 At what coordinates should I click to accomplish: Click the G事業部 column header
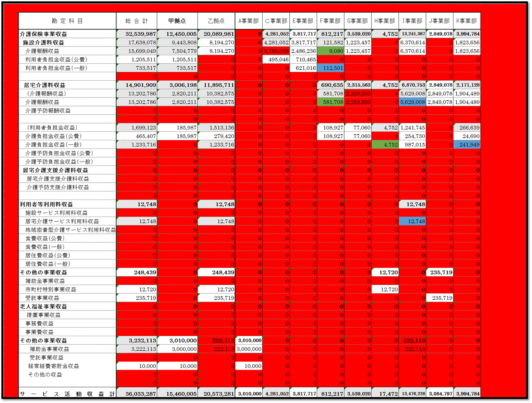coord(358,21)
